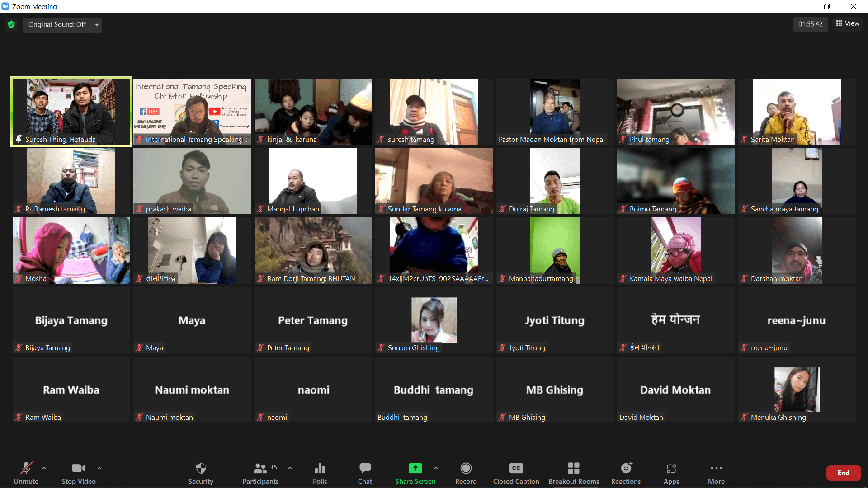Toggle Closed Caption button
Image resolution: width=868 pixels, height=488 pixels.
pos(516,468)
